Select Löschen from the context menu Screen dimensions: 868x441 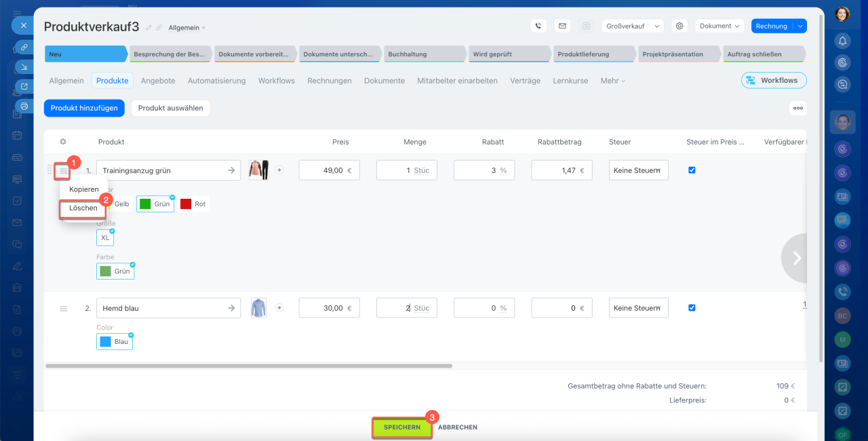click(x=83, y=208)
